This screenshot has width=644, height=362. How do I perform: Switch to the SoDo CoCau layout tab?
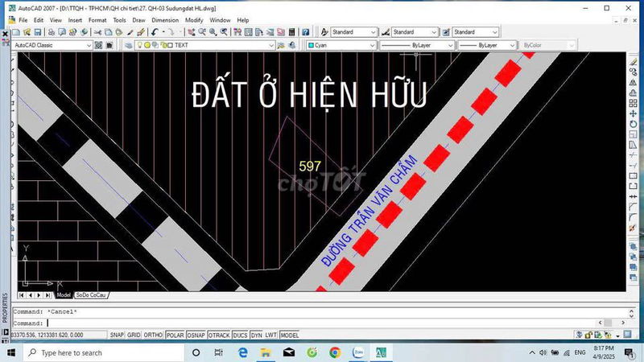tap(91, 295)
